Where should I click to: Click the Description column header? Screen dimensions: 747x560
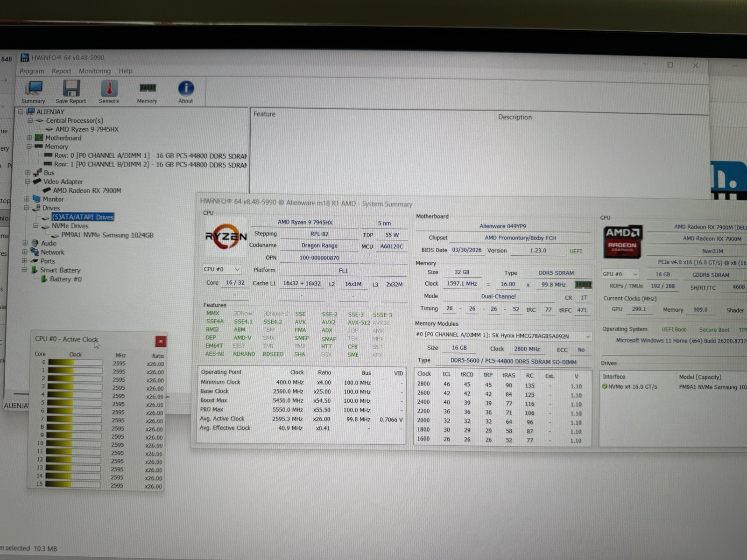pos(514,117)
